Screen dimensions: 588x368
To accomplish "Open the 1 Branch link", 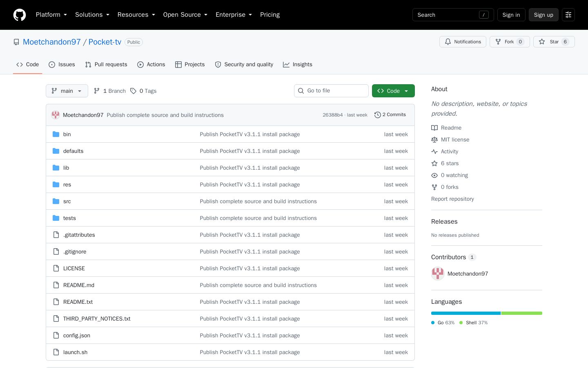I will pyautogui.click(x=110, y=91).
